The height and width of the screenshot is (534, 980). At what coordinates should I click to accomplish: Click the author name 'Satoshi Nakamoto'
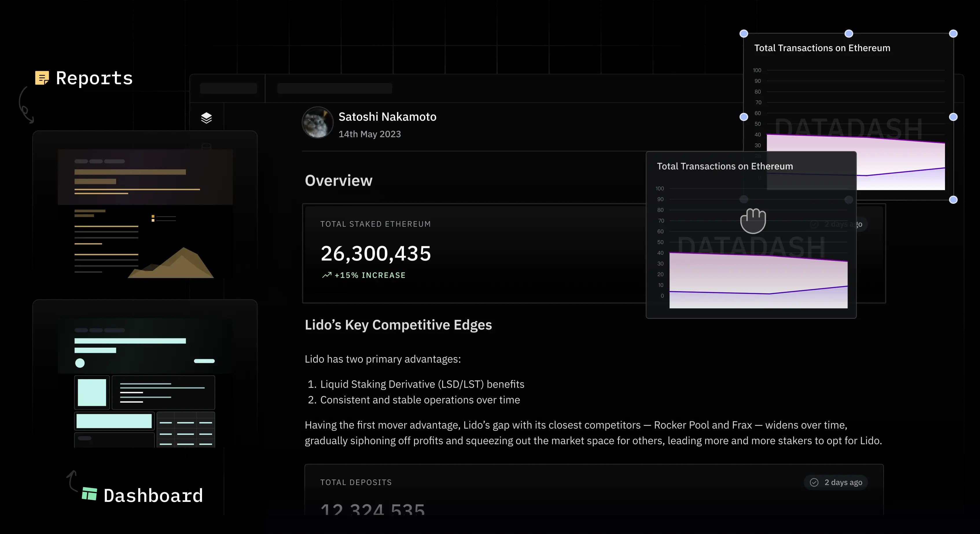pyautogui.click(x=387, y=116)
